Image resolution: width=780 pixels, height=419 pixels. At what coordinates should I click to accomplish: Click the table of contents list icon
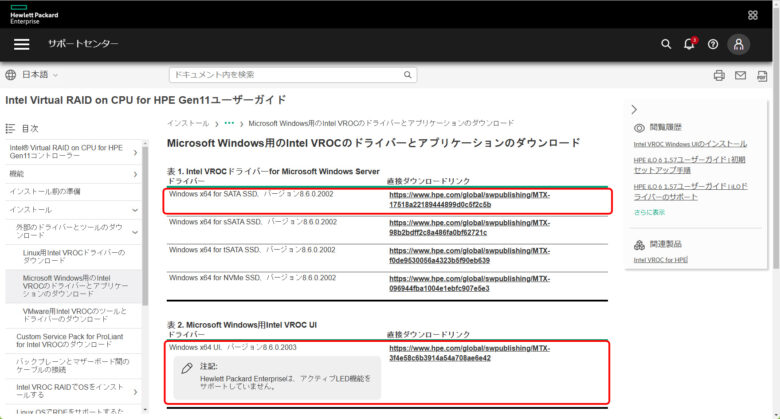coord(10,128)
